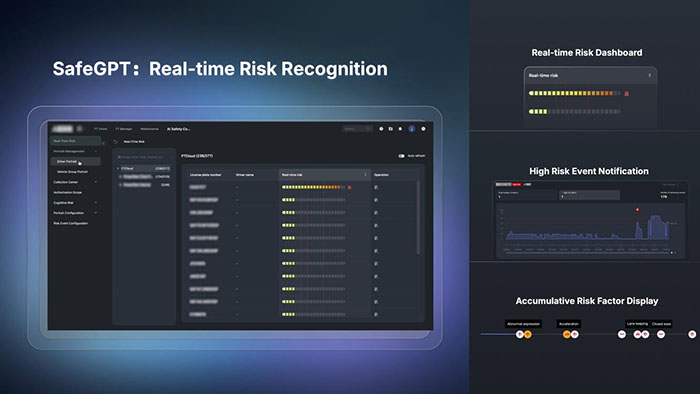Click the back arrow beside Real-Time Risk breadcrumb
Image resolution: width=700 pixels, height=394 pixels.
pyautogui.click(x=116, y=141)
